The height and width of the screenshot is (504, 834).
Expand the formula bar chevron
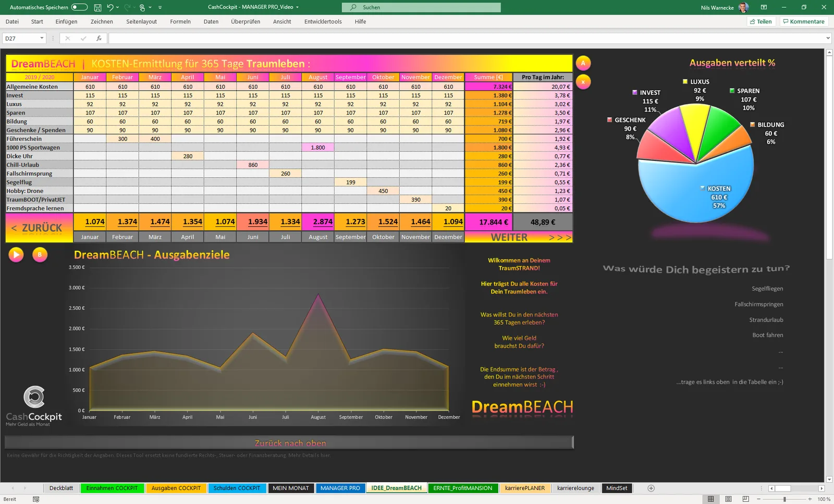pos(828,38)
